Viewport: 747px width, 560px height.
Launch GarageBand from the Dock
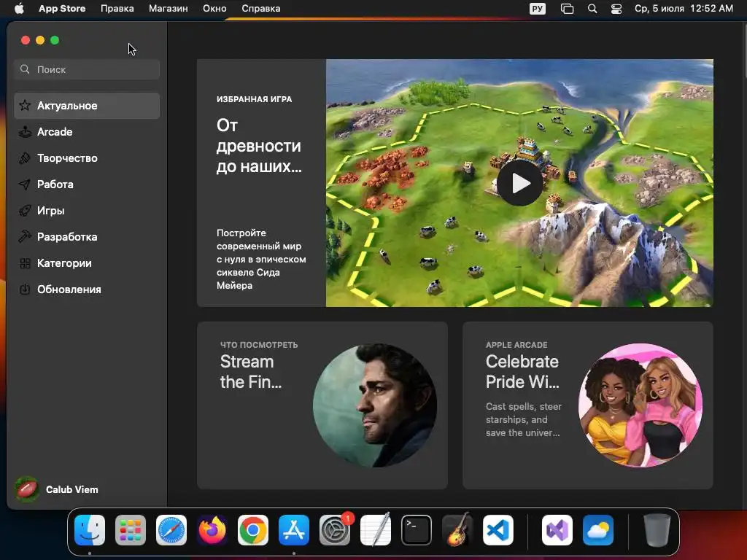point(457,530)
